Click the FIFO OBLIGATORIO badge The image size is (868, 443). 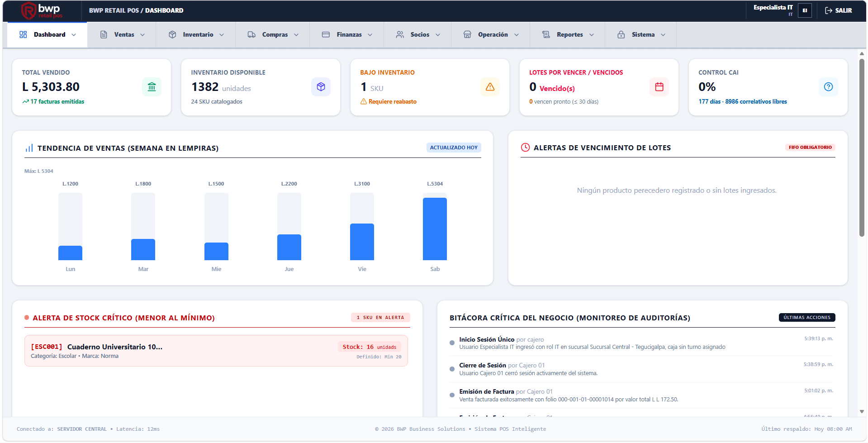pos(810,147)
